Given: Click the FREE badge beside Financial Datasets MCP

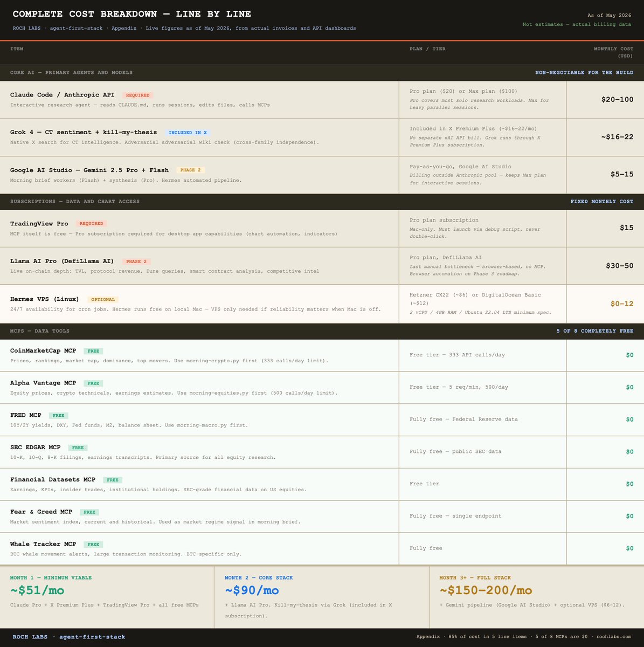Looking at the screenshot, I should point(113,480).
